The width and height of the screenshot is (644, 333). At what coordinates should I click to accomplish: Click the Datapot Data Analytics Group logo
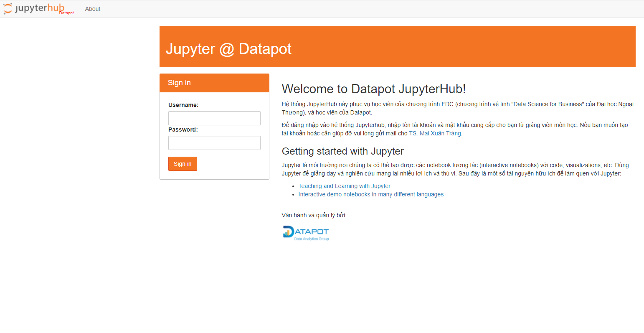click(x=306, y=233)
